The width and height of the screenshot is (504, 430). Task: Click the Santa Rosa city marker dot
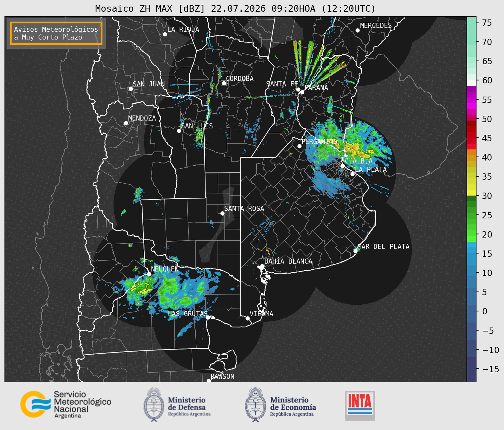[222, 213]
